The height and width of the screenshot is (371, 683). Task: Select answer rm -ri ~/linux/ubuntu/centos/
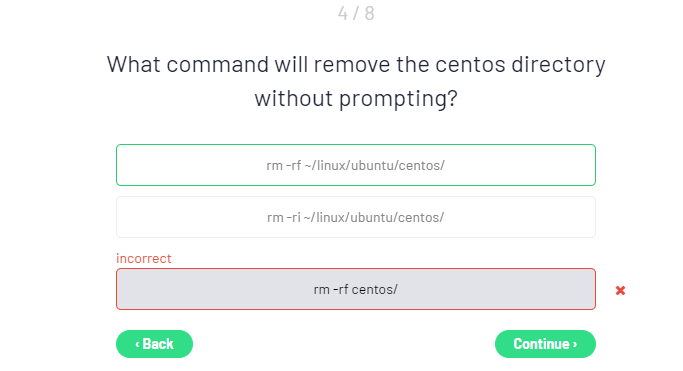pos(355,217)
